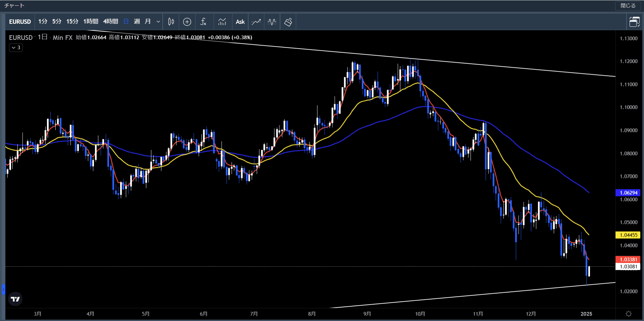Select the 1分 timeframe
The image size is (644, 321).
[x=43, y=21]
